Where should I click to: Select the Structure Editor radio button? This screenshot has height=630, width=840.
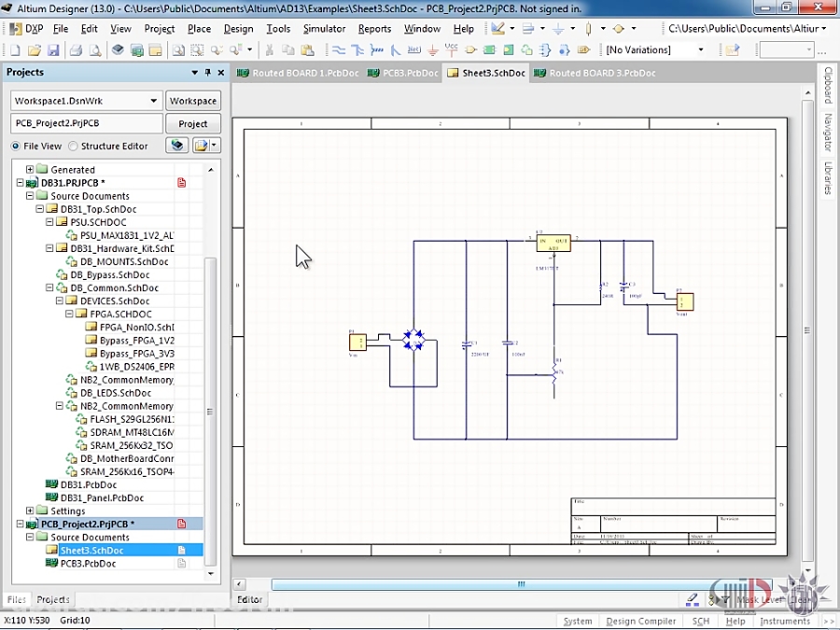point(75,146)
